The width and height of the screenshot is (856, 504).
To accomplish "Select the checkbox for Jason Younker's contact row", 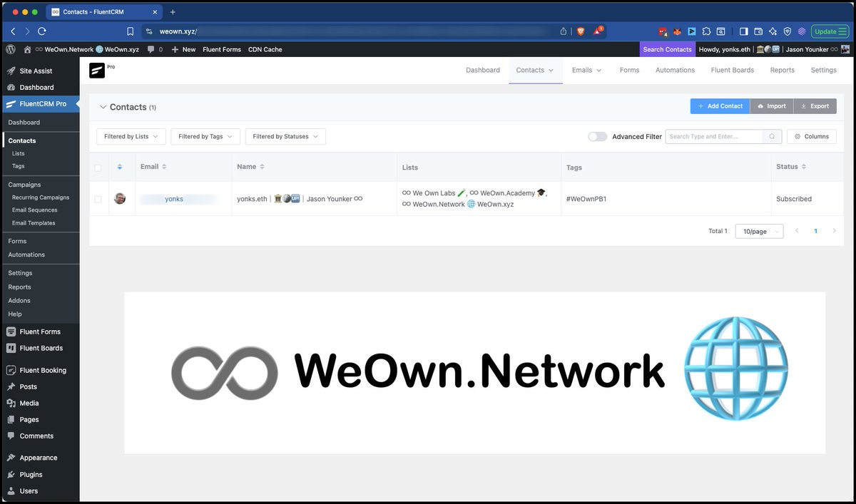I will 98,199.
